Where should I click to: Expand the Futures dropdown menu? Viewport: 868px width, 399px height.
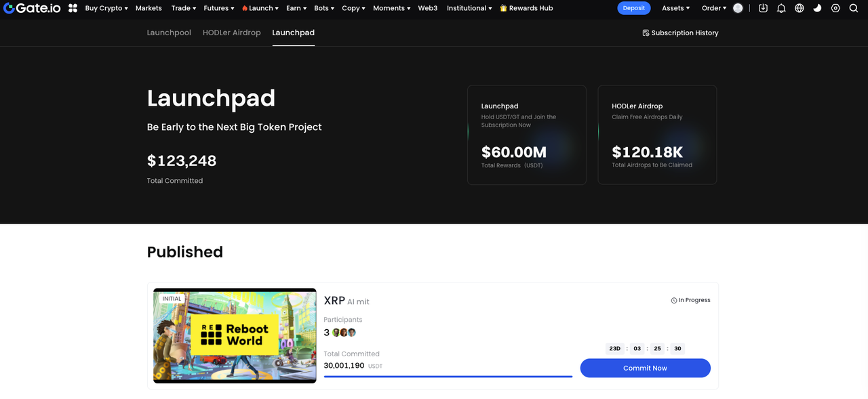[x=218, y=8]
